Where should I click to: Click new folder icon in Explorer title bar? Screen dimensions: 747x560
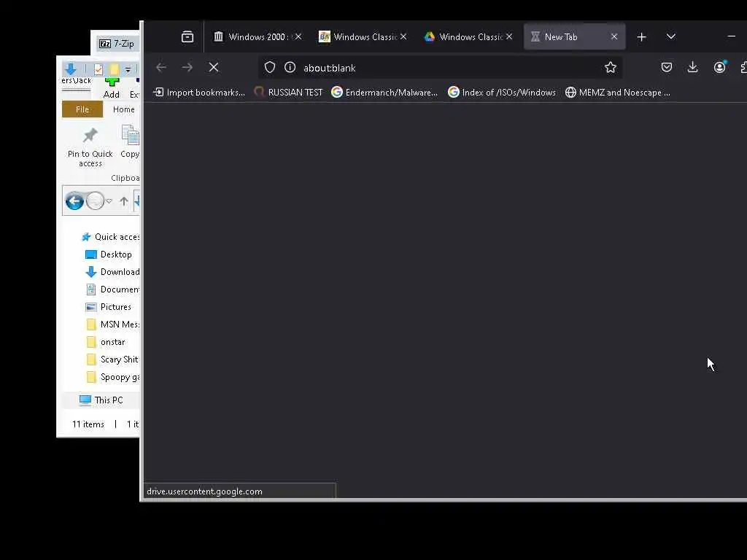(x=115, y=69)
